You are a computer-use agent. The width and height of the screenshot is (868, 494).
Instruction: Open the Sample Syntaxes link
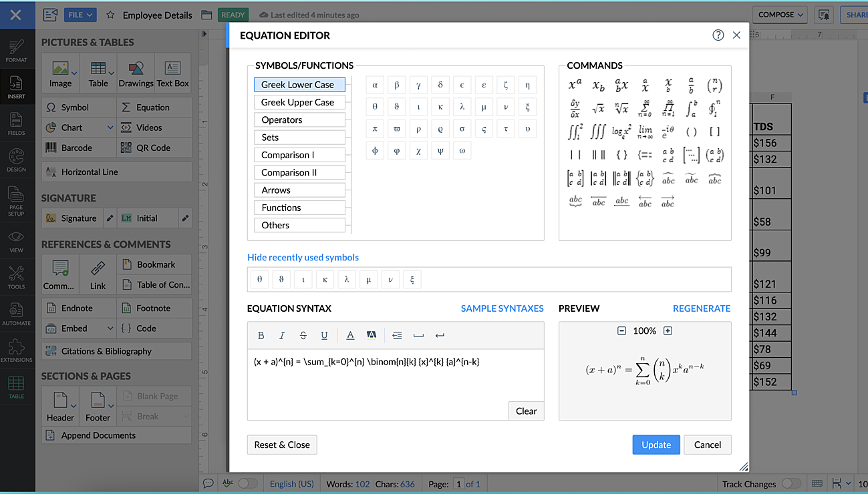point(502,308)
